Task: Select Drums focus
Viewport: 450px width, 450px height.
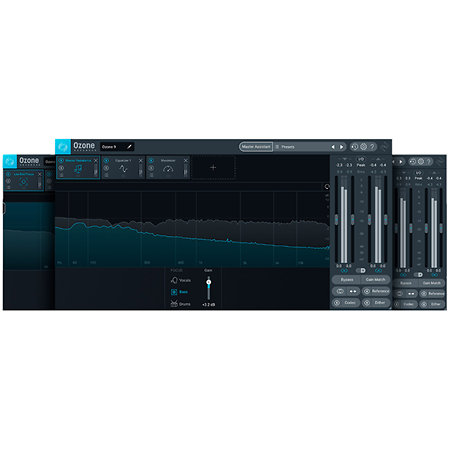Action: pyautogui.click(x=180, y=304)
